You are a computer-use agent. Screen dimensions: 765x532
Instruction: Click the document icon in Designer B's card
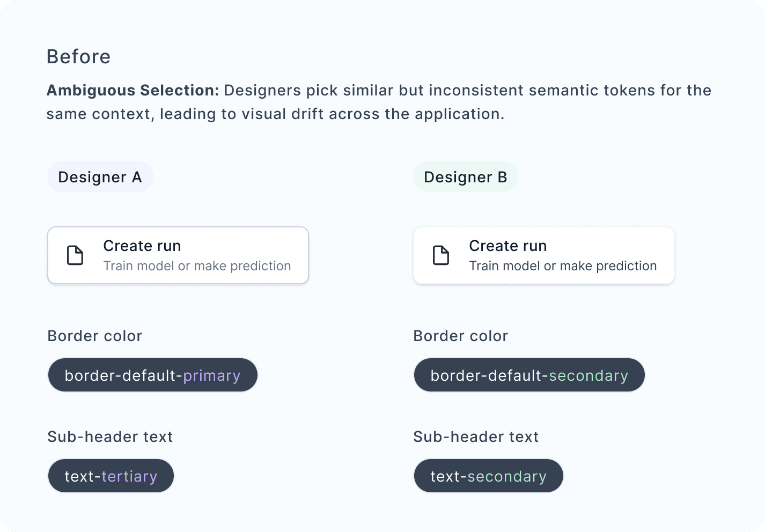tap(441, 255)
